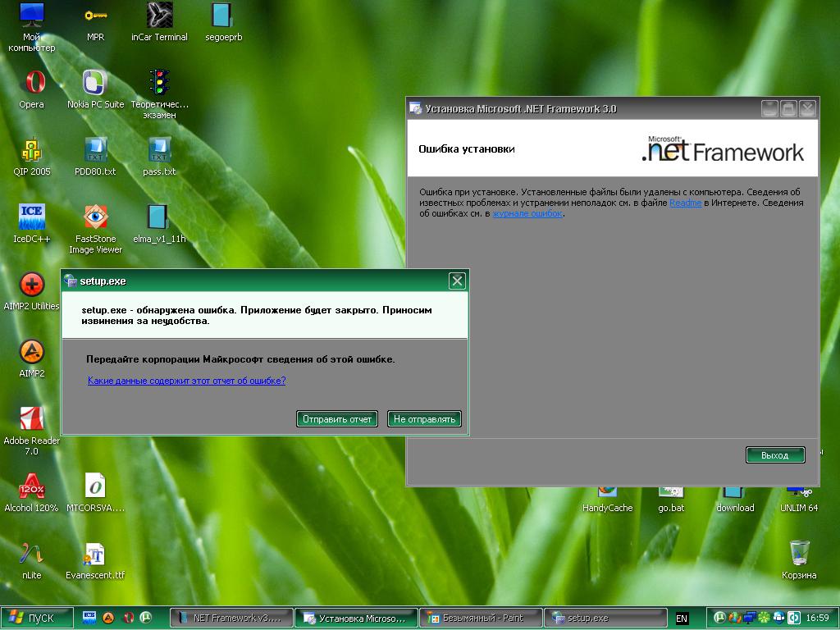840x630 pixels.
Task: Open Nokia PC Suite desktop icon
Action: point(95,84)
